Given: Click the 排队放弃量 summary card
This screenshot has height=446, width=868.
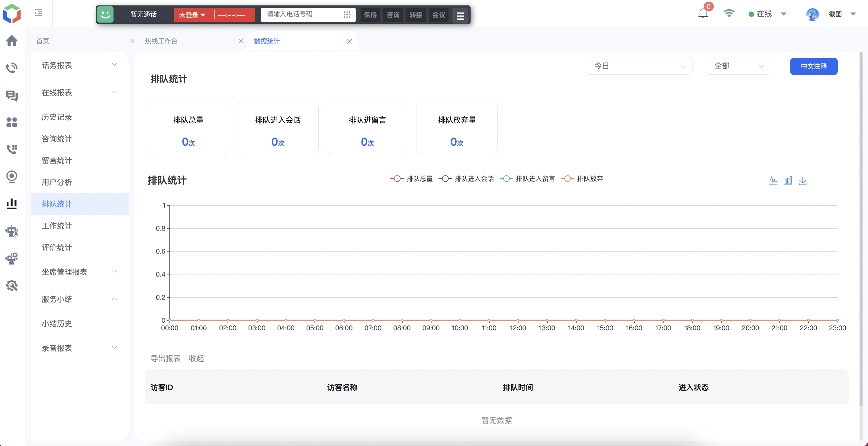Looking at the screenshot, I should [457, 128].
